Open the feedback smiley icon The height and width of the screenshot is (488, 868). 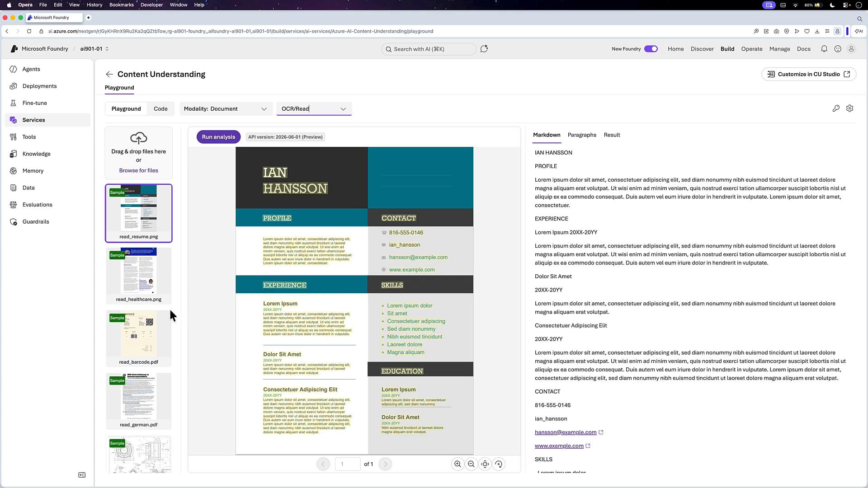click(x=838, y=49)
